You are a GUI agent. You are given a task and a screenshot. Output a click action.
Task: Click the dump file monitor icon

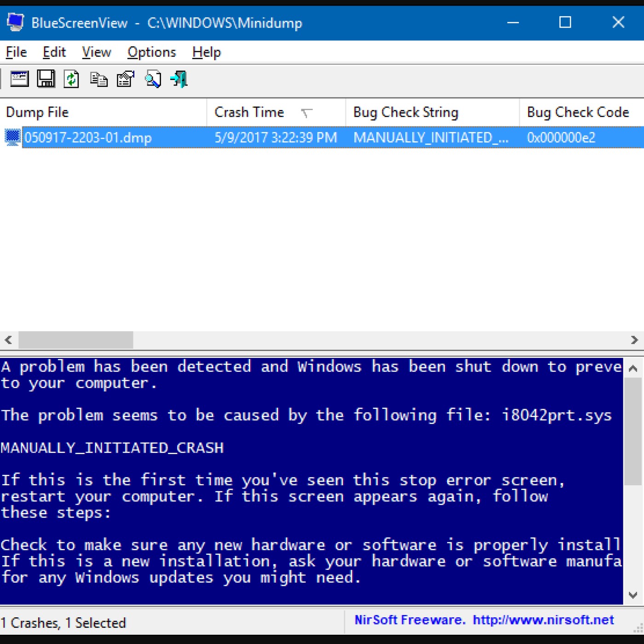click(x=12, y=138)
